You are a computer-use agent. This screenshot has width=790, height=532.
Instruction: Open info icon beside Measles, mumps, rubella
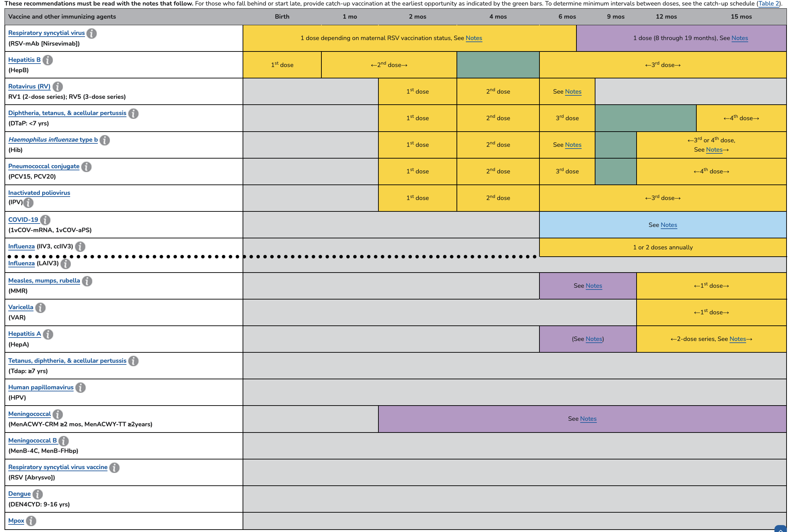(x=87, y=281)
